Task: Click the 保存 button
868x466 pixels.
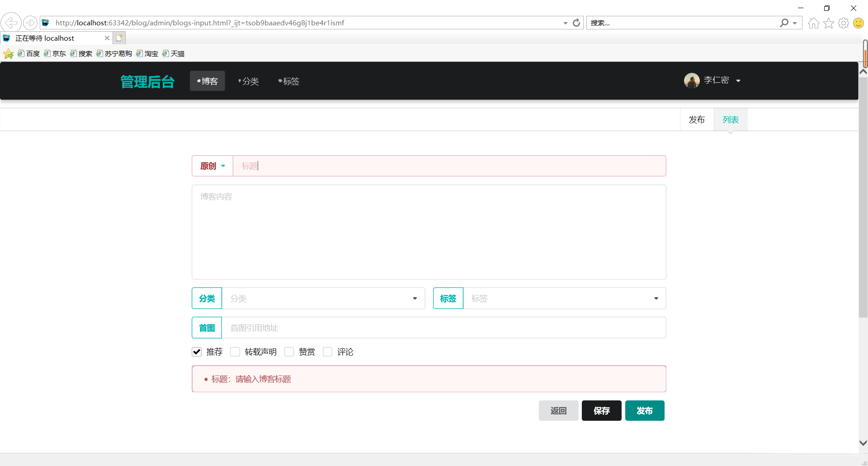Action: 602,411
